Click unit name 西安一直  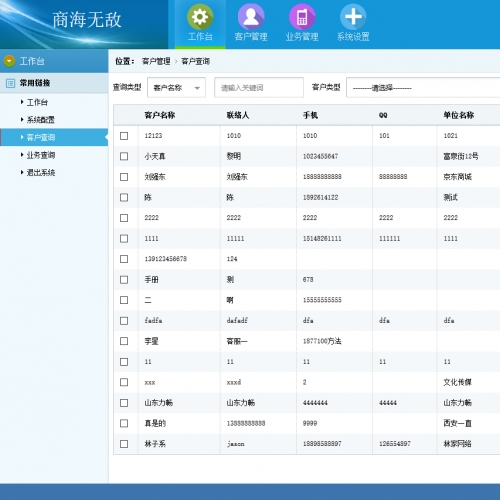[x=457, y=423]
